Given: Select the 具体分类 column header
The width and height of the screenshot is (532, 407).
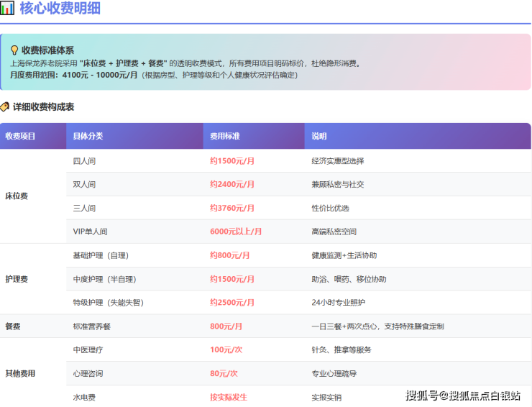Looking at the screenshot, I should point(88,136).
